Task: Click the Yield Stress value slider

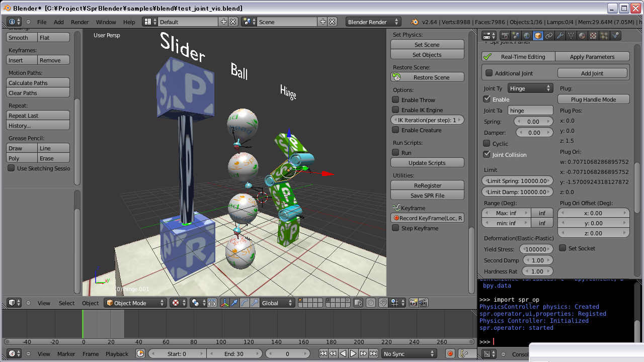Action: 536,249
